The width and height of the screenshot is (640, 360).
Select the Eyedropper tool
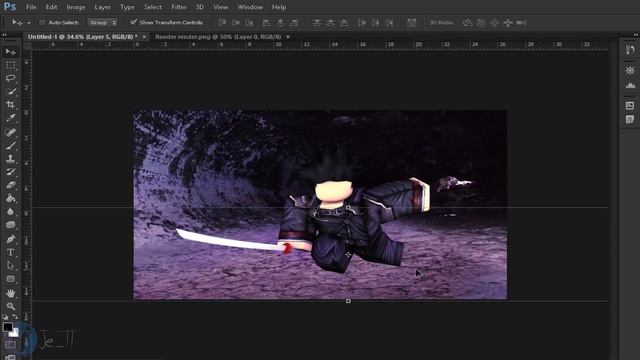[11, 118]
